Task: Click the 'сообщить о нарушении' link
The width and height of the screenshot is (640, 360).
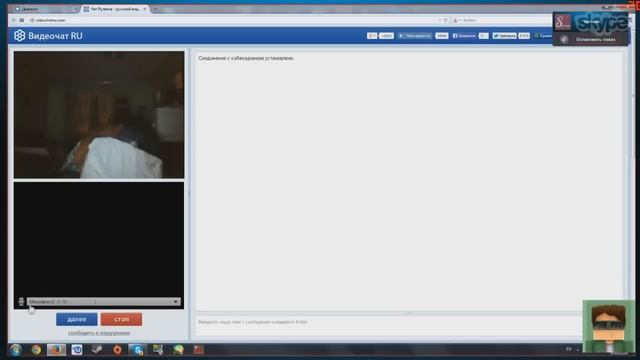Action: [x=99, y=333]
